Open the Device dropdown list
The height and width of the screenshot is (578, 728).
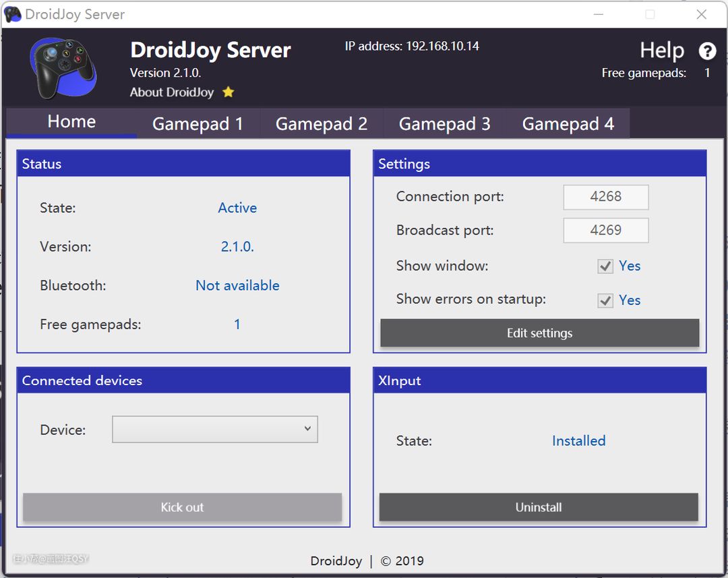coord(214,430)
